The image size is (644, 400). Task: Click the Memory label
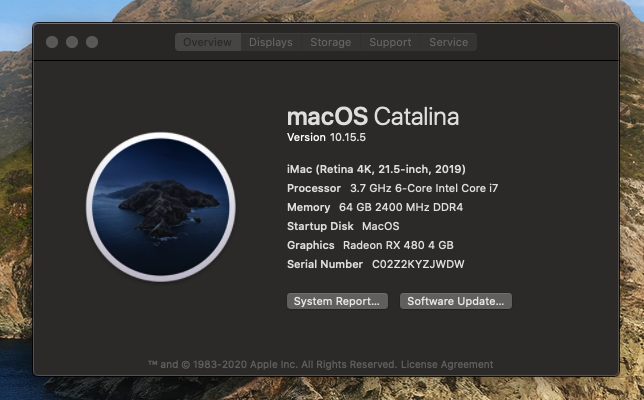[308, 207]
